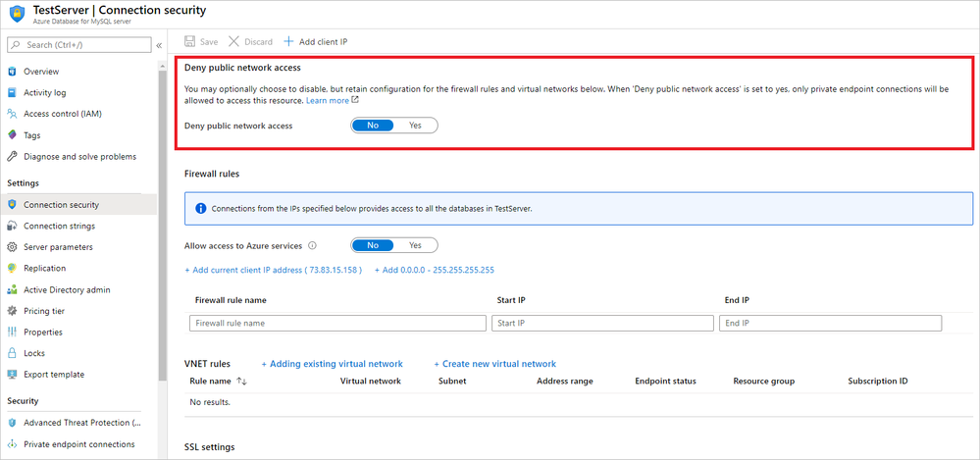
Task: Click the info icon in firewall banner
Action: (x=201, y=209)
